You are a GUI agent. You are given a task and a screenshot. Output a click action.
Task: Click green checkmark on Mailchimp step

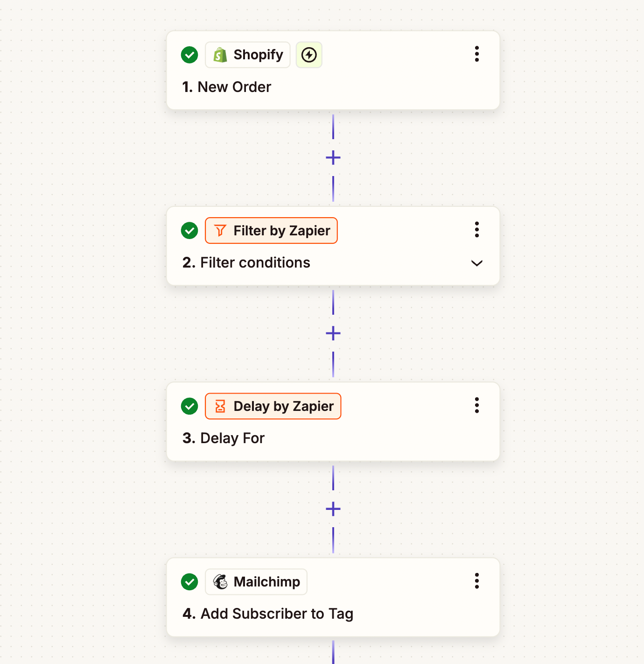pos(189,582)
